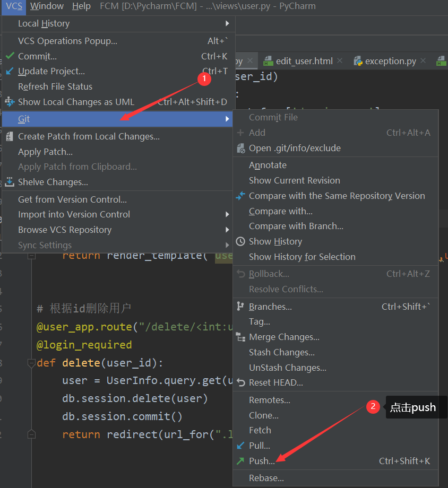Choose Get from Version Control...
The width and height of the screenshot is (448, 488).
(118, 199)
